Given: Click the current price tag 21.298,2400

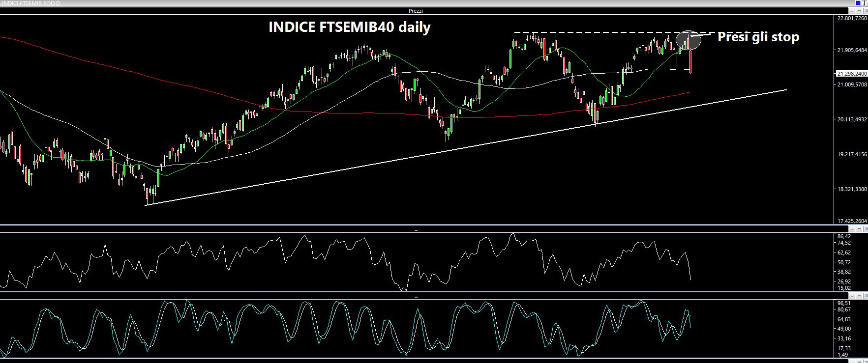Looking at the screenshot, I should [x=852, y=74].
